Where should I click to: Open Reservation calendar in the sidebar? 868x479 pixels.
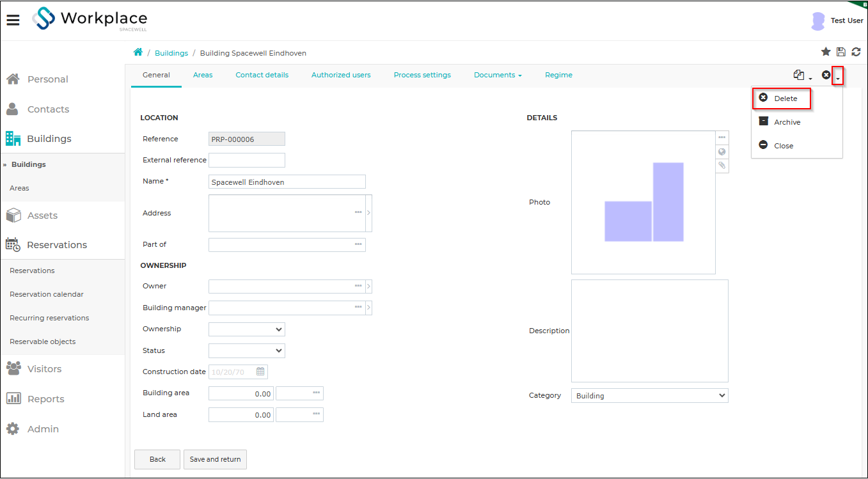(47, 294)
